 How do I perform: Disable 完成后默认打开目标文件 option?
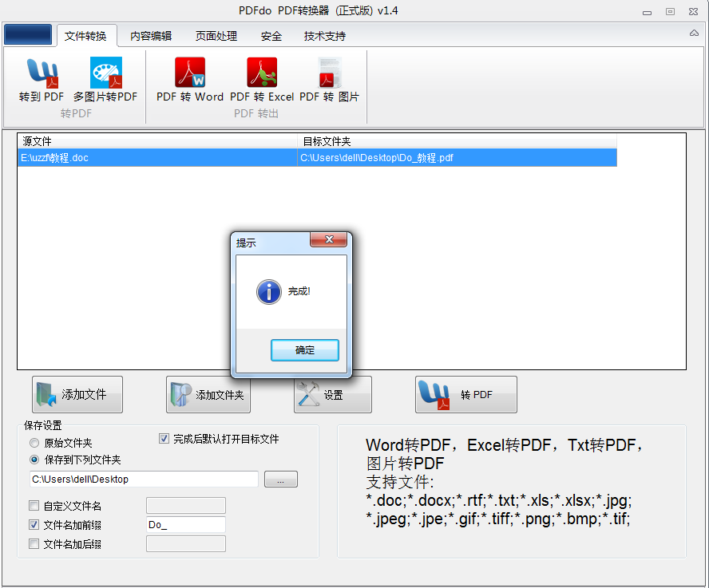[163, 438]
